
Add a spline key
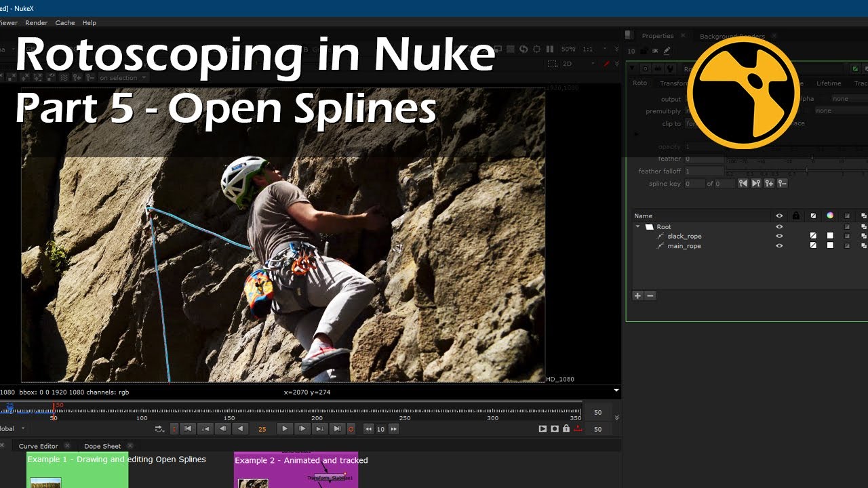[x=769, y=183]
